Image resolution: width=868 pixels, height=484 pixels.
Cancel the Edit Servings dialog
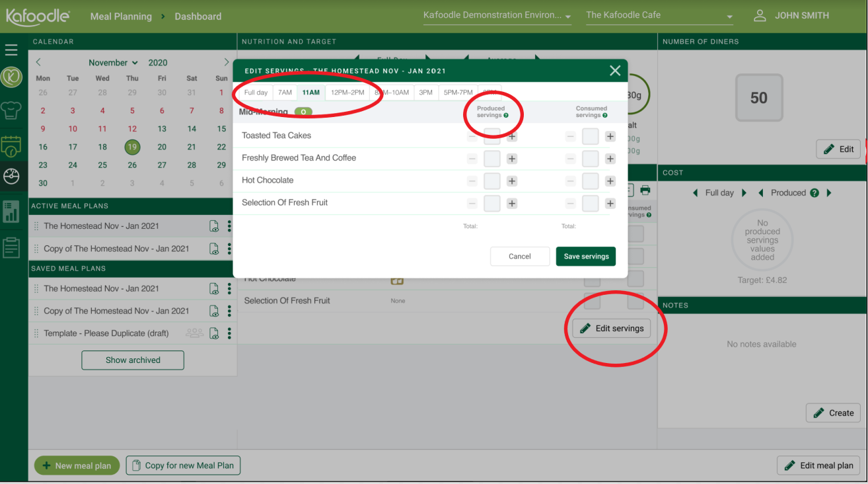520,257
